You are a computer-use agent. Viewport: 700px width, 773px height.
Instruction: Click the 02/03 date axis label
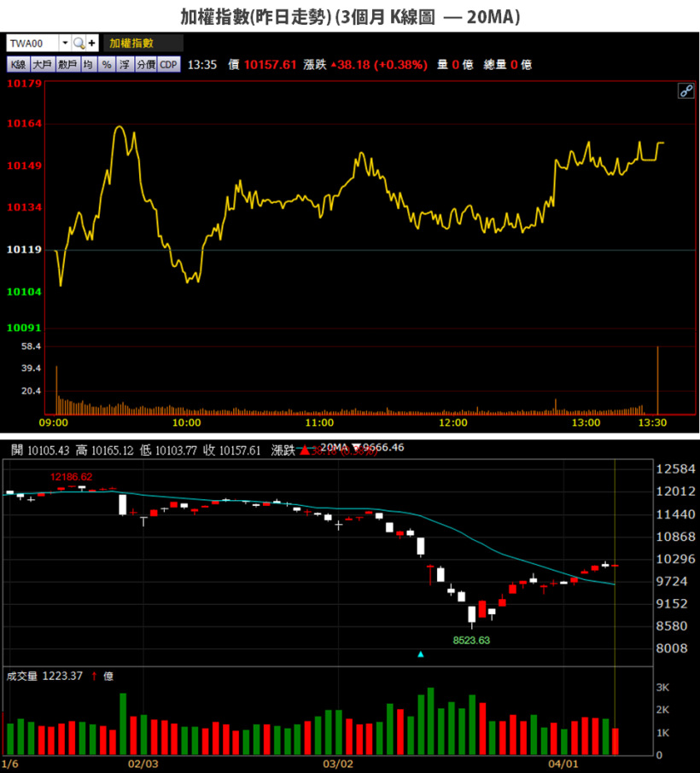[x=143, y=764]
